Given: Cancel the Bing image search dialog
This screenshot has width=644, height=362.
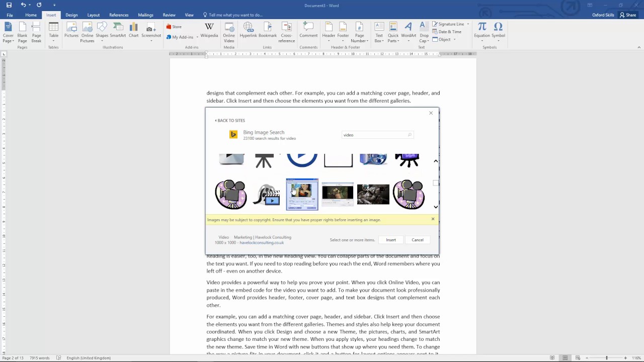Looking at the screenshot, I should click(418, 240).
